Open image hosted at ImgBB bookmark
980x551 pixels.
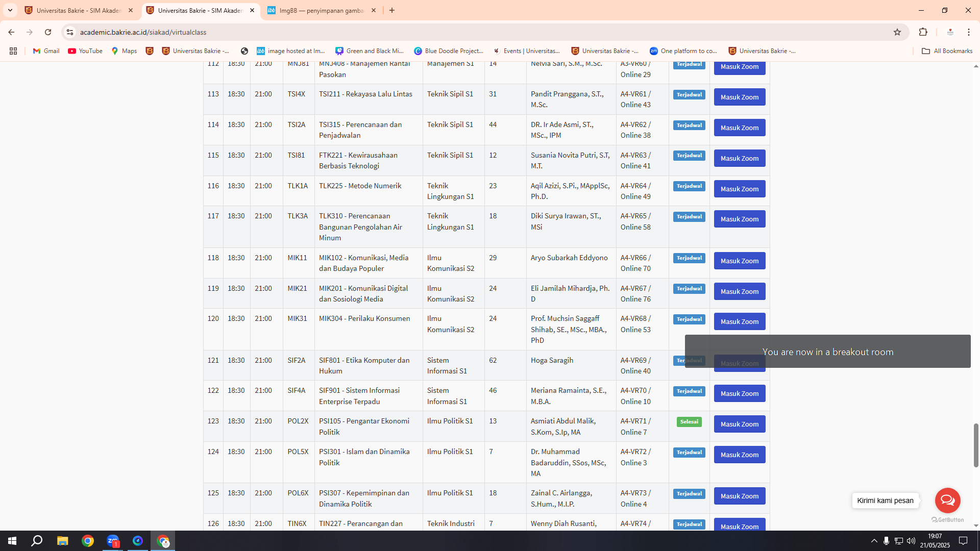click(290, 51)
